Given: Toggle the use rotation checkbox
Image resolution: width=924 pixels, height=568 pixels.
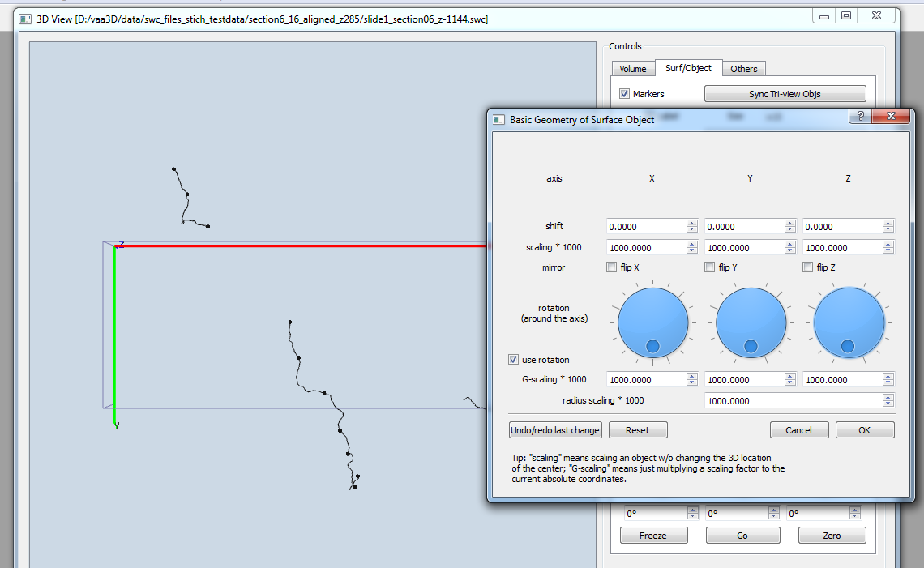Looking at the screenshot, I should (513, 360).
